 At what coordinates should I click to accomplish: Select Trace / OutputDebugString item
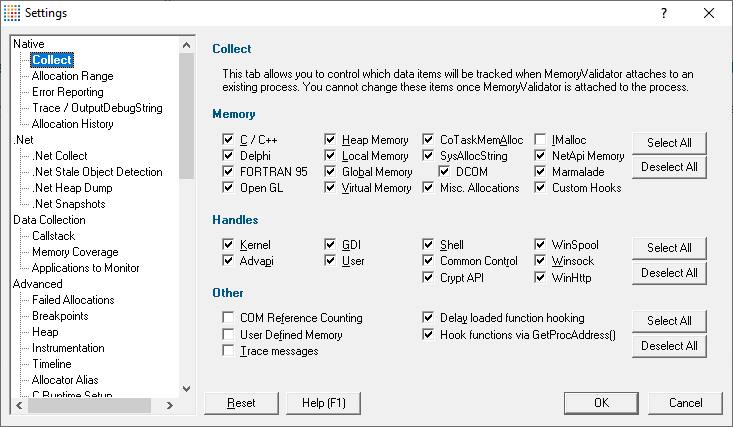click(97, 108)
